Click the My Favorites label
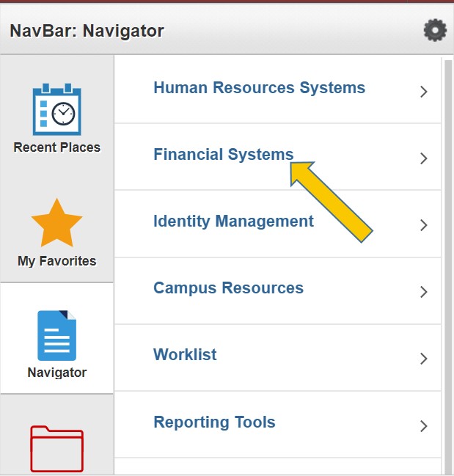Screen dimensions: 454x476 56,261
